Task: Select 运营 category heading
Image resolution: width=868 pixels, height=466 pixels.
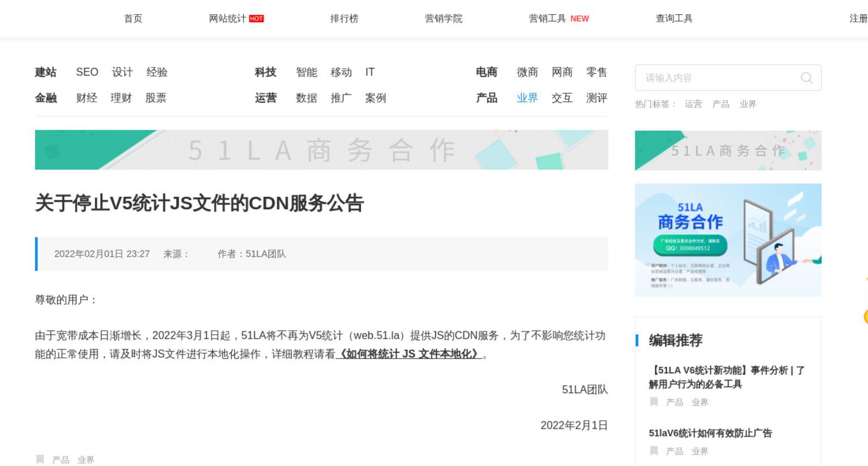Action: click(266, 98)
